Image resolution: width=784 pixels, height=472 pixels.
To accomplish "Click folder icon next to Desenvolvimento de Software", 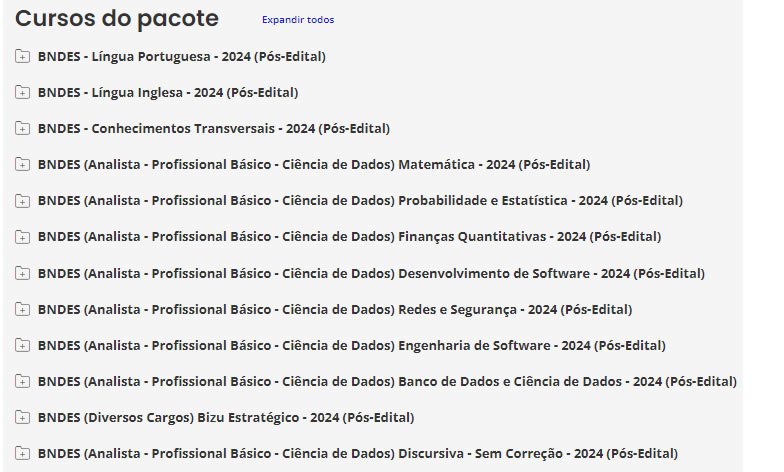I will click(23, 273).
